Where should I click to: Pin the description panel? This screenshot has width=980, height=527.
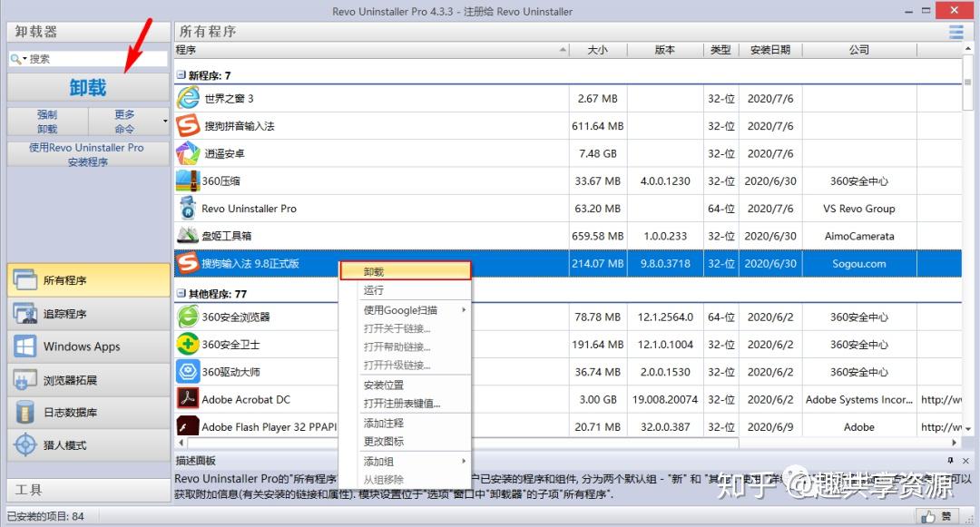point(951,461)
